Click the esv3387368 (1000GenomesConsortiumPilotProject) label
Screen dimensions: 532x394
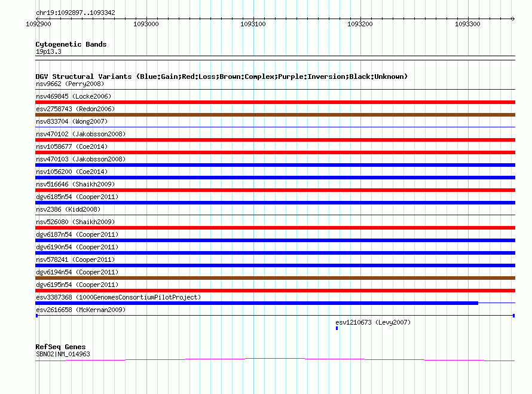pos(118,297)
